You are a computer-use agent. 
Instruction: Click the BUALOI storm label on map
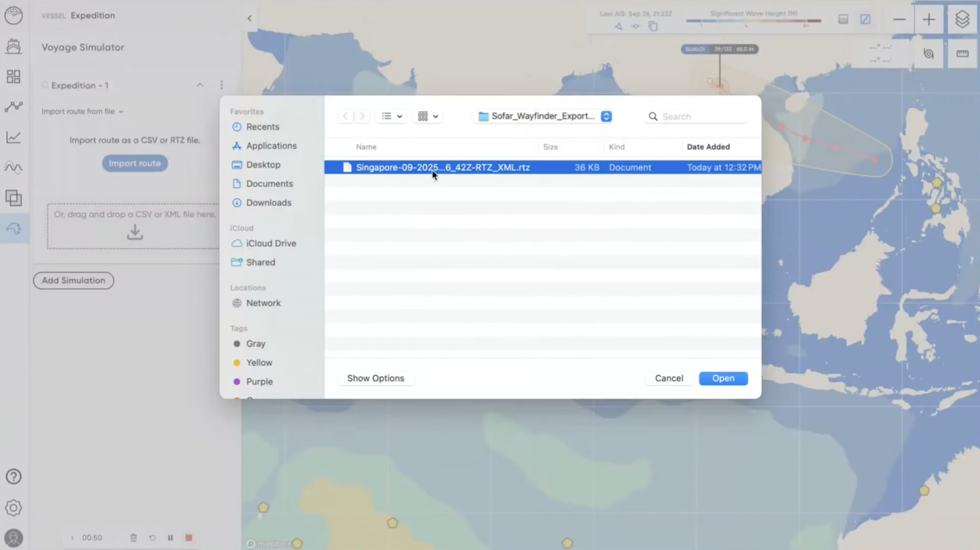point(719,49)
